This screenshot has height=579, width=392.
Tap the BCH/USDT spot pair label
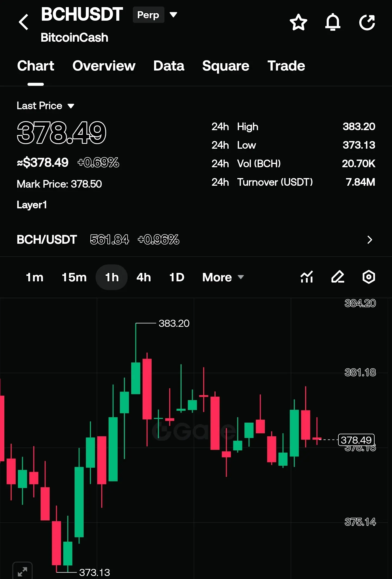[47, 240]
